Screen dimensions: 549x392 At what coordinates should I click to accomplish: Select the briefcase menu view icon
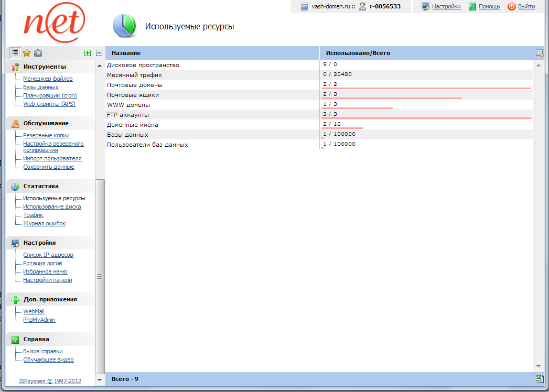38,52
